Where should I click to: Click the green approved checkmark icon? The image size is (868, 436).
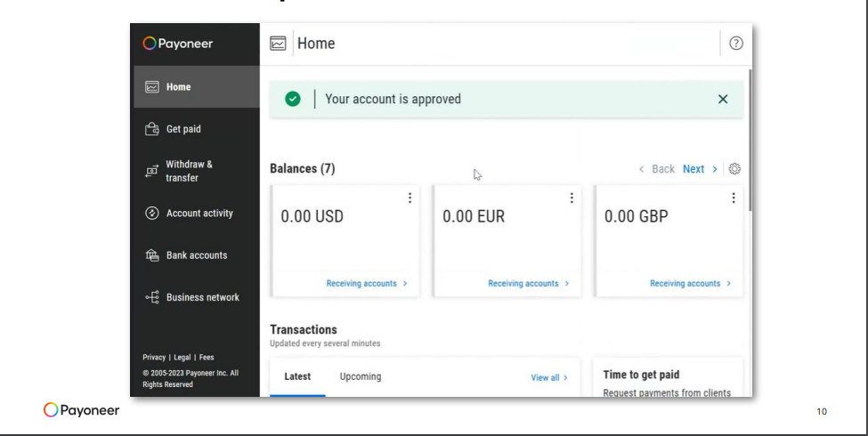point(292,99)
